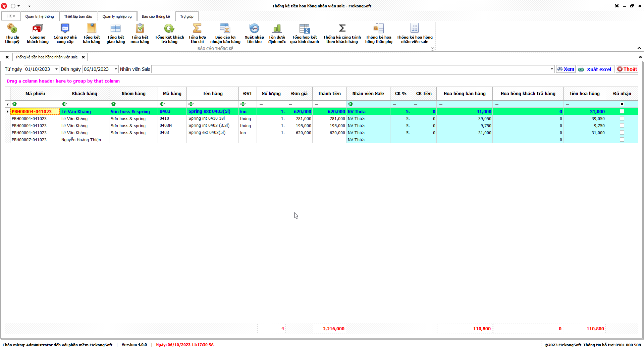Open Tổng kết mua hàng report
The image size is (644, 349).
140,34
